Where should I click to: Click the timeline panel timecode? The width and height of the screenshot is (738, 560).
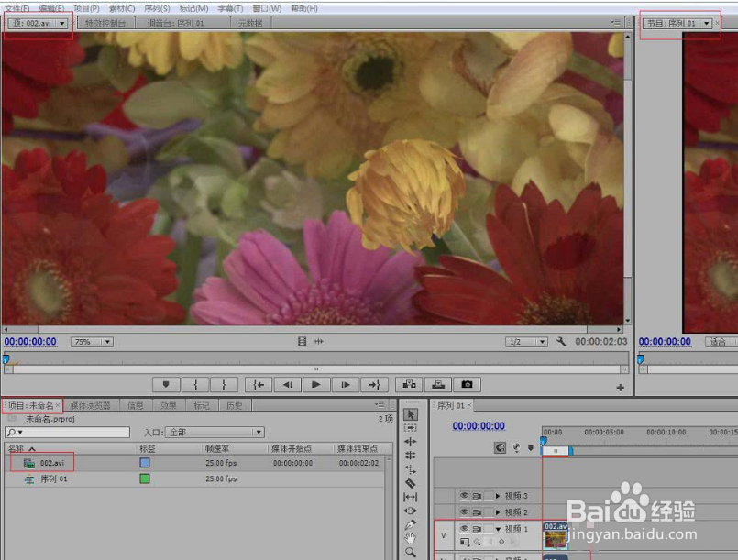pyautogui.click(x=479, y=426)
